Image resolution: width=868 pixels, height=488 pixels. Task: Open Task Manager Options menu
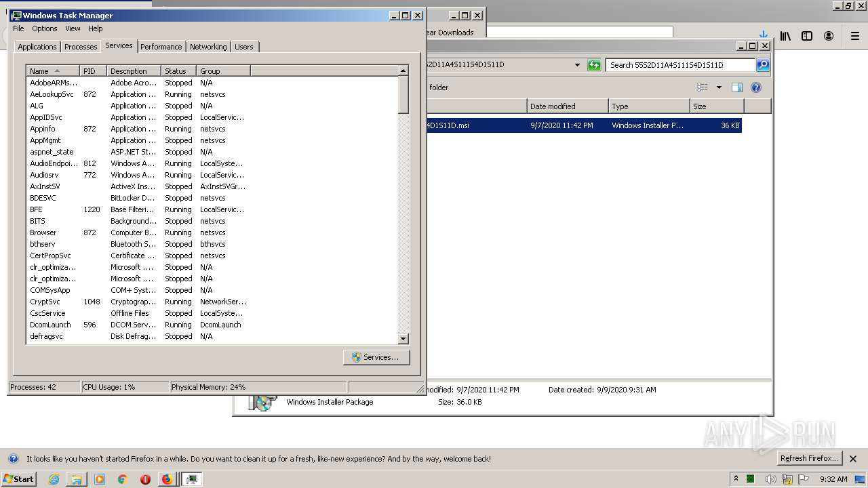[45, 28]
